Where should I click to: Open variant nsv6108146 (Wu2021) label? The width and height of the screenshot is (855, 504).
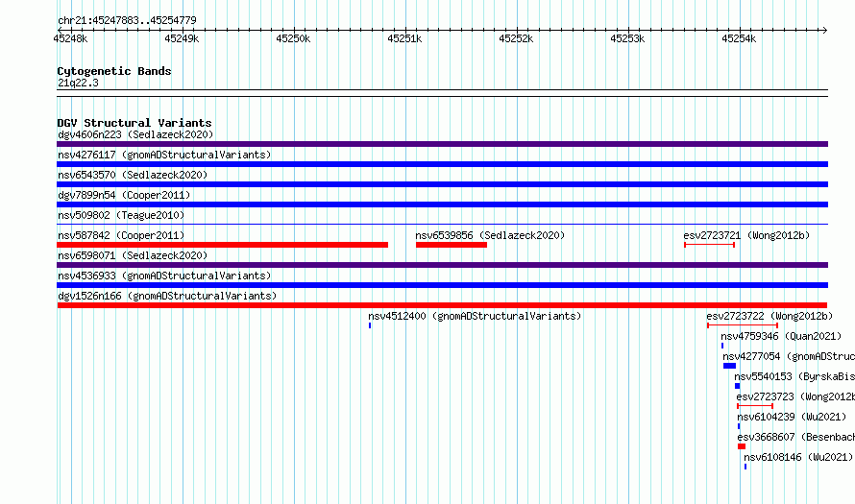(798, 457)
